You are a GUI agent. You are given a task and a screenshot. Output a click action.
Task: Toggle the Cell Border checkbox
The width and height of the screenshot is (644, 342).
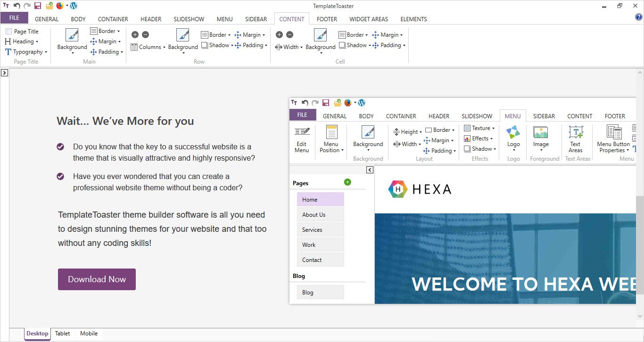tap(342, 34)
